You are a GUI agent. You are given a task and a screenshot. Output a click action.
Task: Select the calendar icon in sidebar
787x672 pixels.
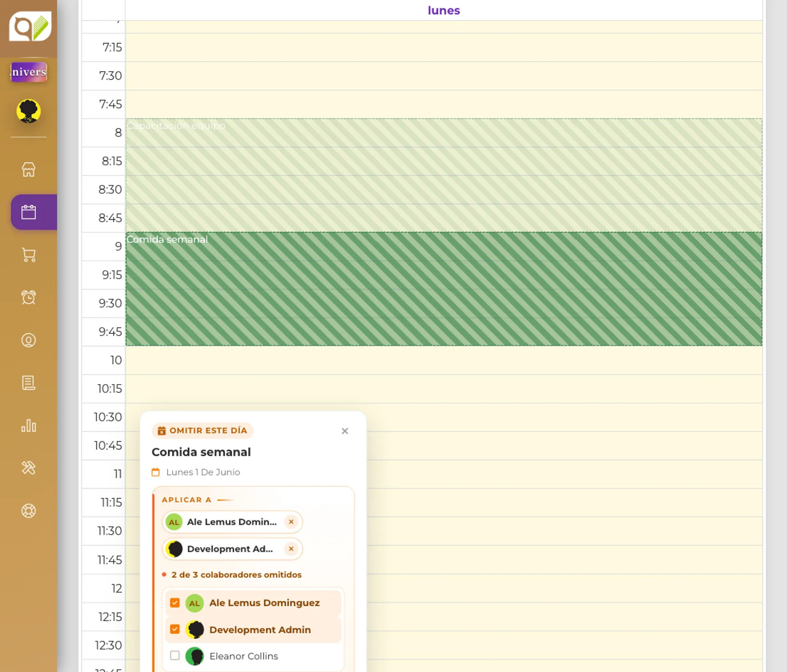point(28,212)
